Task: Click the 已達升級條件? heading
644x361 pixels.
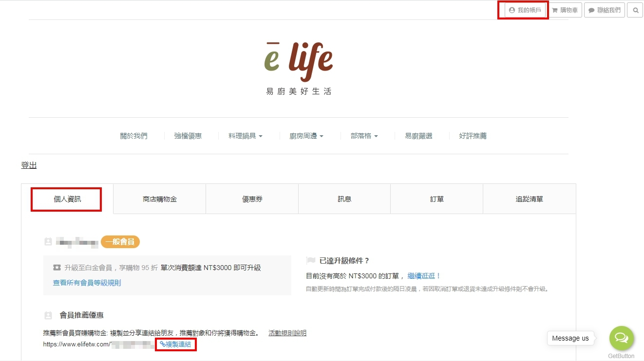Action: click(344, 261)
